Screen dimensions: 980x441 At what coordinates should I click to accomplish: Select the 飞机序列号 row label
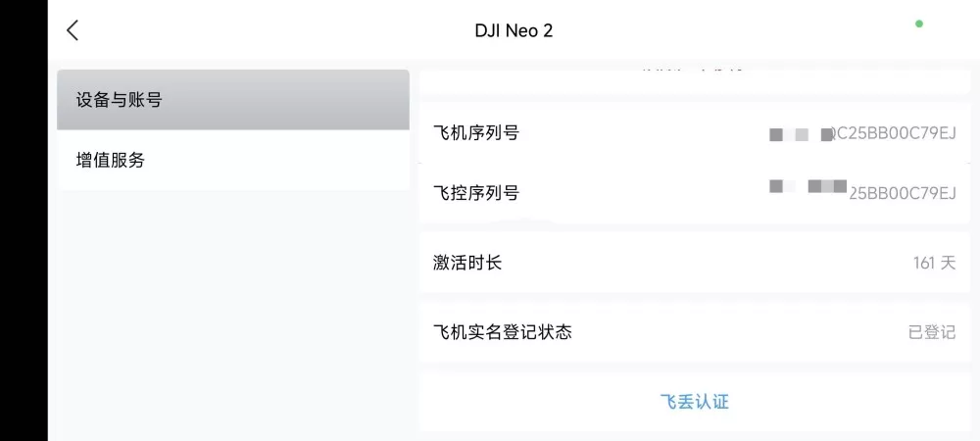(x=476, y=132)
